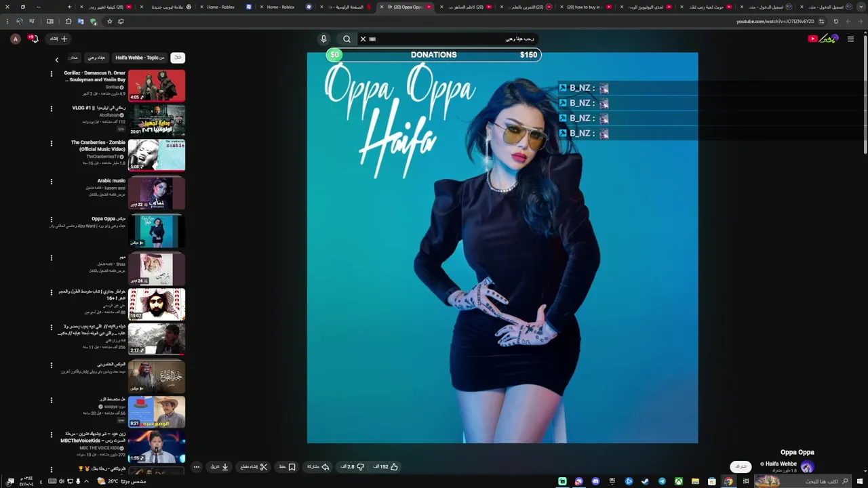The height and width of the screenshot is (488, 868).
Task: Clear the search box with the X
Action: click(363, 39)
